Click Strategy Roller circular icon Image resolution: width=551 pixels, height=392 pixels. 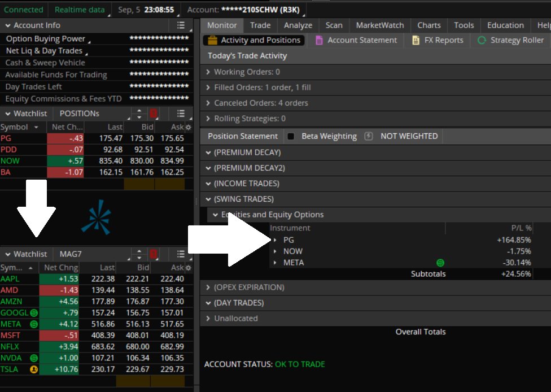482,41
